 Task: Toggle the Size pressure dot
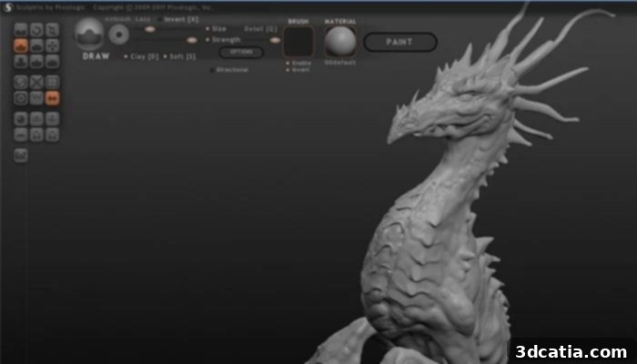[x=207, y=29]
